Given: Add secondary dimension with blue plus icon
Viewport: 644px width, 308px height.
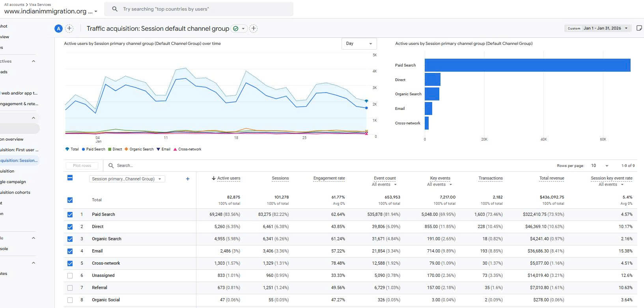Looking at the screenshot, I should (188, 179).
